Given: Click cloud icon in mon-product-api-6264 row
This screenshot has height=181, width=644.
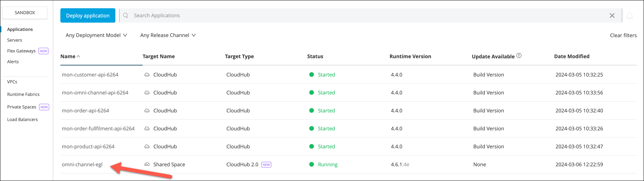Looking at the screenshot, I should 147,147.
